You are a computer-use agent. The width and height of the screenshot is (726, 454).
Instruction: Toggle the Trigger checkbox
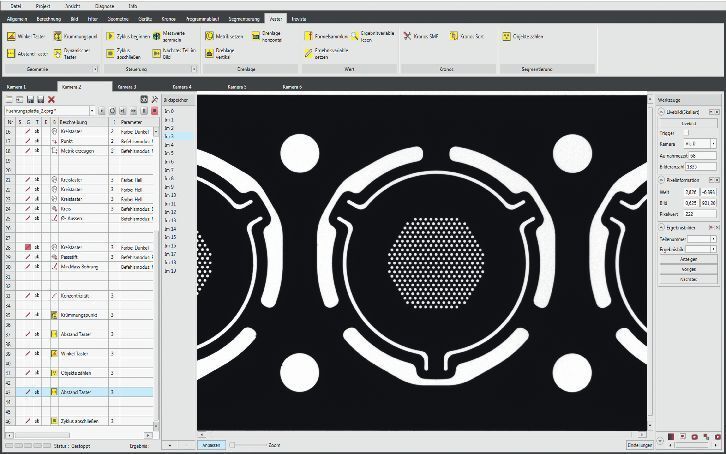pos(686,133)
